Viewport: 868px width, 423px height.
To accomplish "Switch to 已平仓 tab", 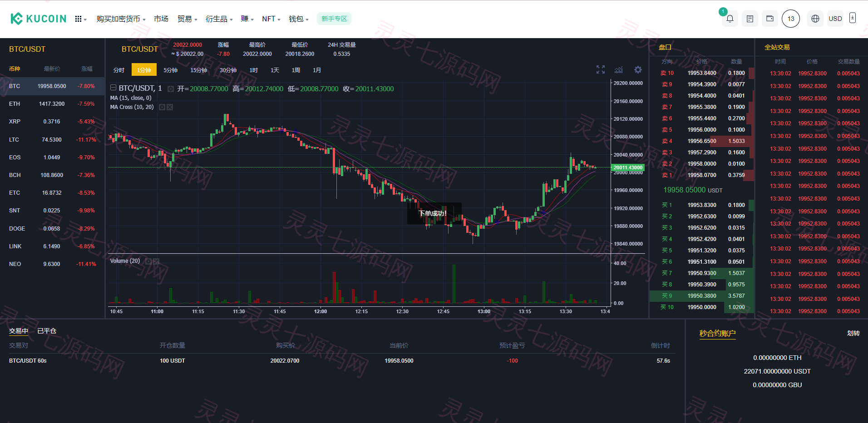I will coord(47,331).
